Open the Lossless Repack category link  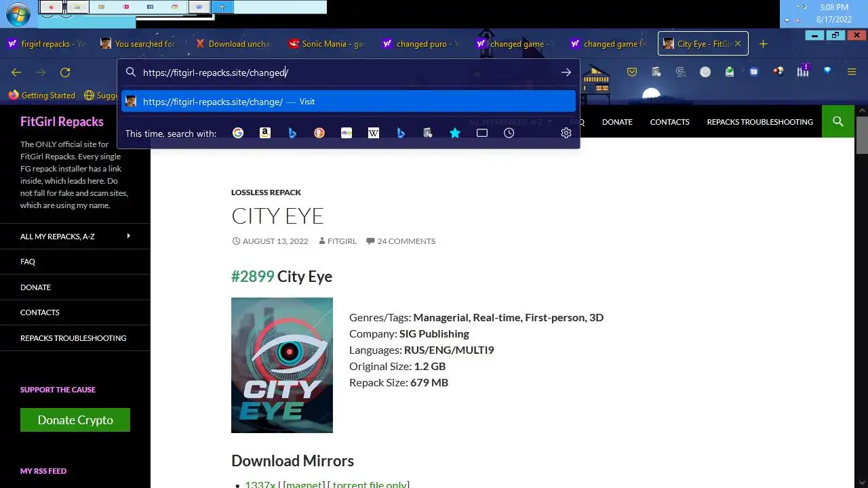pyautogui.click(x=266, y=192)
